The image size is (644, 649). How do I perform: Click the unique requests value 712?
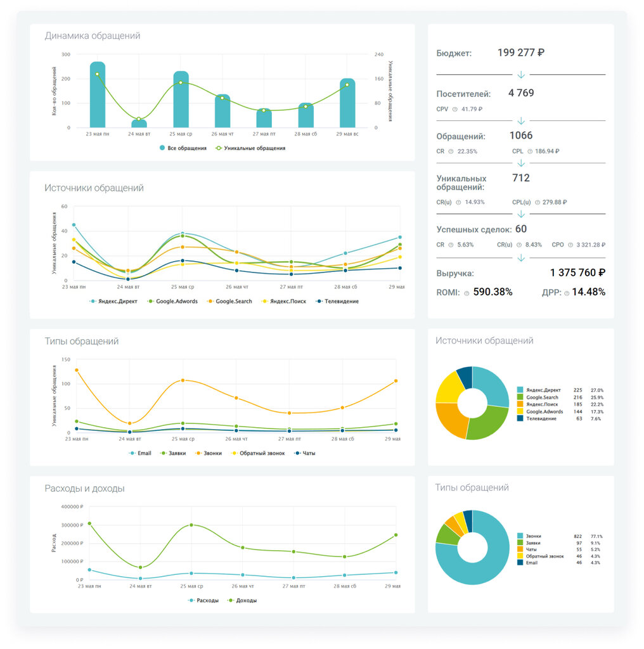pos(520,178)
